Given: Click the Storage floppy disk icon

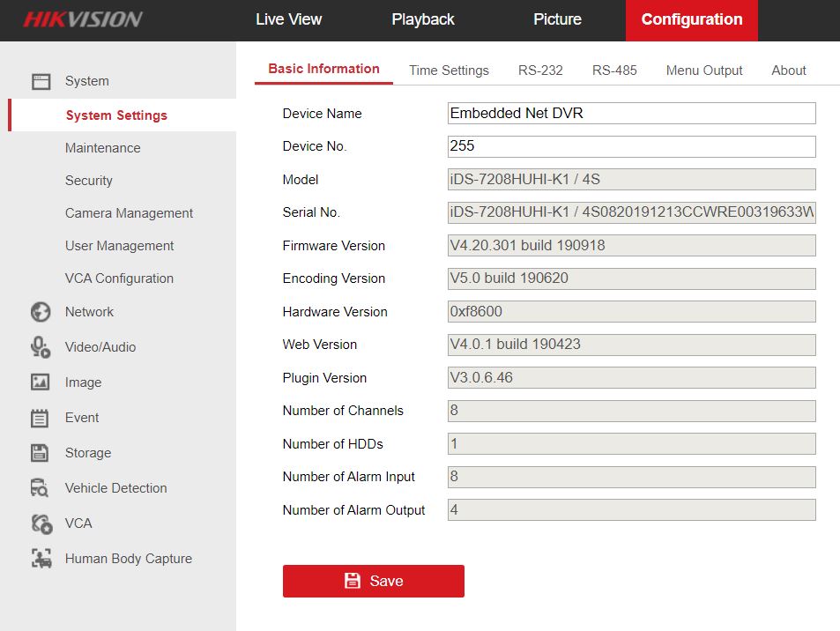Looking at the screenshot, I should tap(40, 453).
